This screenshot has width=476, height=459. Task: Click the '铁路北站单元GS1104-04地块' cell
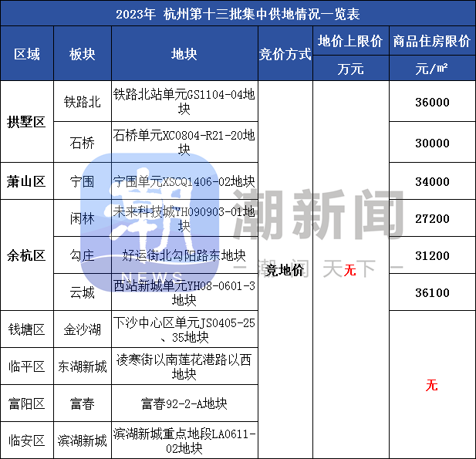click(184, 101)
